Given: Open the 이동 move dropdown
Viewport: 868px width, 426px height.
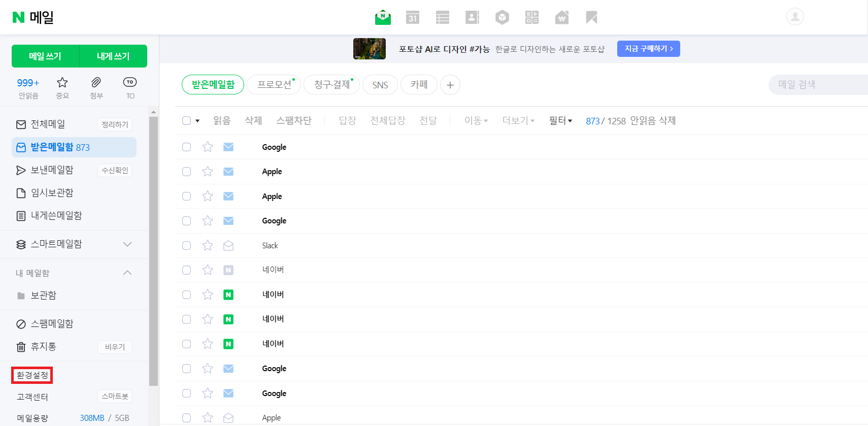Looking at the screenshot, I should click(476, 121).
